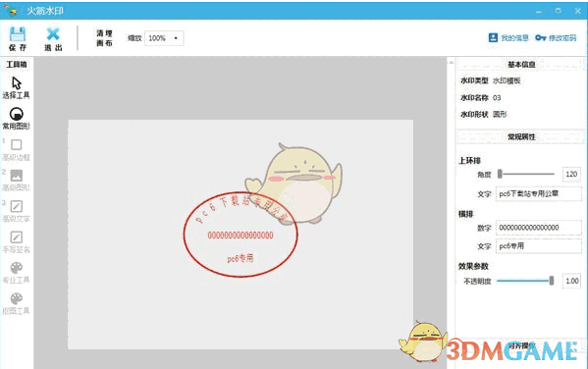This screenshot has height=369, width=588.
Task: Open My Info (我的信息) link
Action: pyautogui.click(x=508, y=38)
